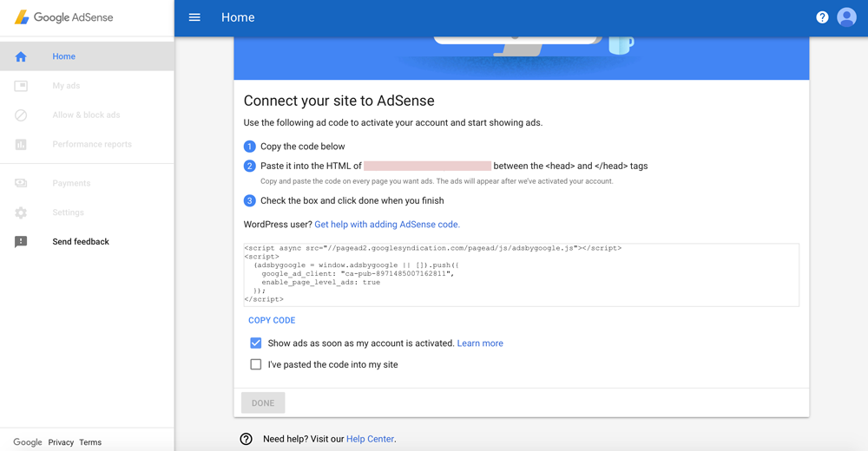
Task: Click the Google footer logo
Action: 28,442
